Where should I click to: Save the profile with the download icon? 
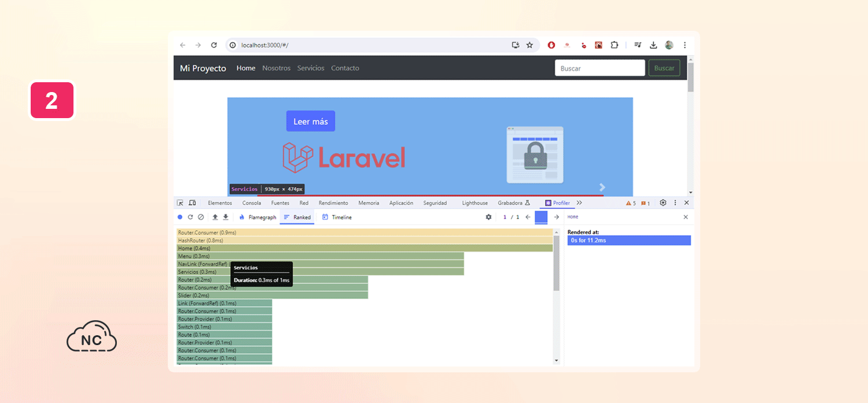226,217
